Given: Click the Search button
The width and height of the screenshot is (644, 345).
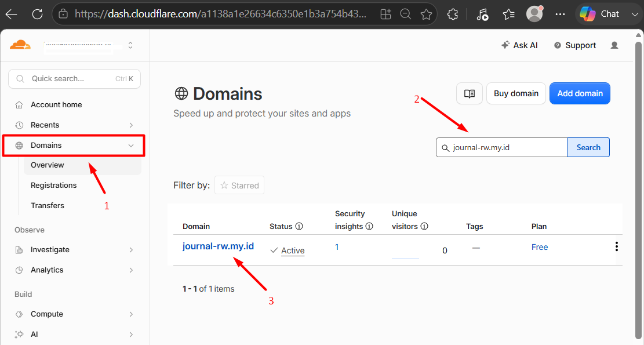Looking at the screenshot, I should coord(588,147).
